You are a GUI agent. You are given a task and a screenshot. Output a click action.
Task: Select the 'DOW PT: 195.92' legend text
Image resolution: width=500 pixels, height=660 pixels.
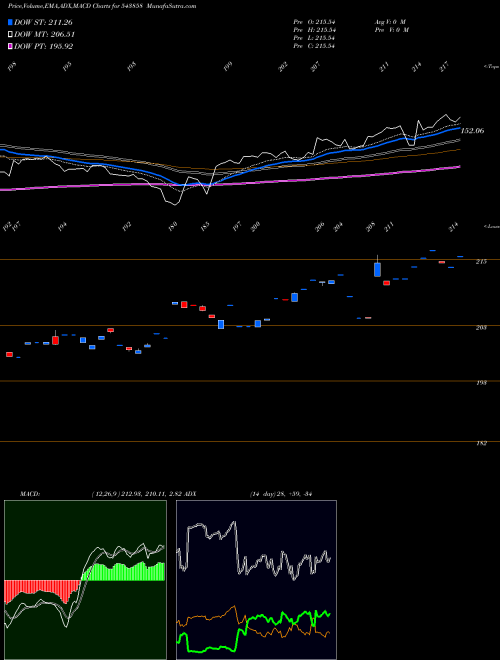point(43,46)
